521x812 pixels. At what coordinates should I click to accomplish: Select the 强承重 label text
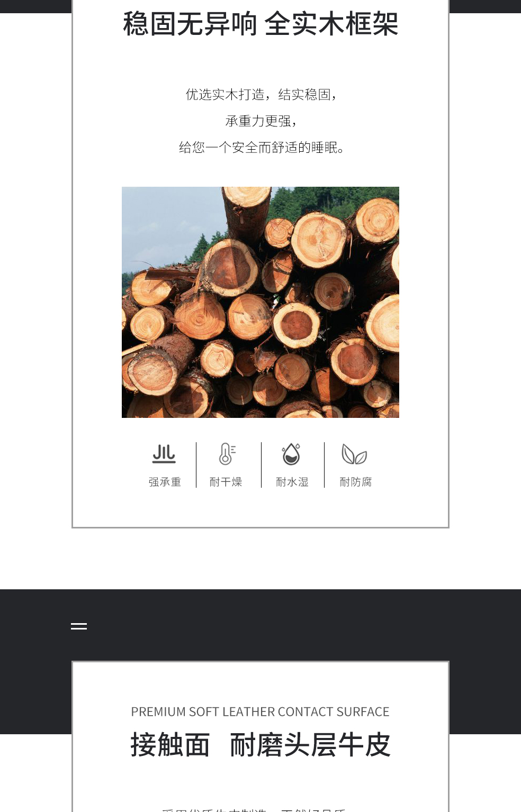[x=165, y=482]
